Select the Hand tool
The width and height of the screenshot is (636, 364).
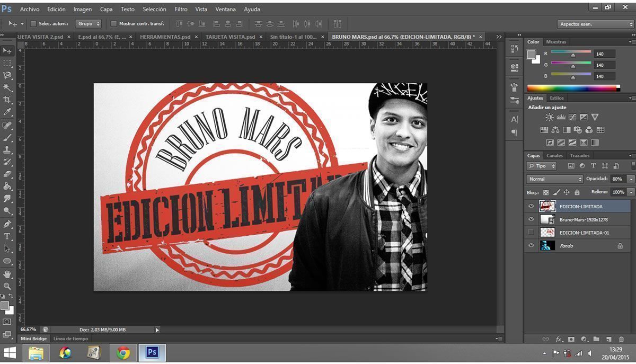point(7,274)
